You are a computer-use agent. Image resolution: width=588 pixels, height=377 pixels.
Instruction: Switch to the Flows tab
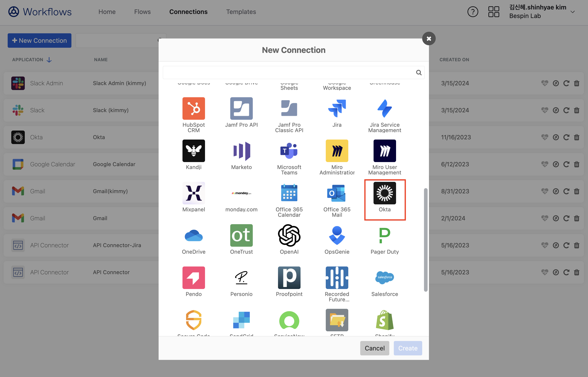click(x=142, y=12)
